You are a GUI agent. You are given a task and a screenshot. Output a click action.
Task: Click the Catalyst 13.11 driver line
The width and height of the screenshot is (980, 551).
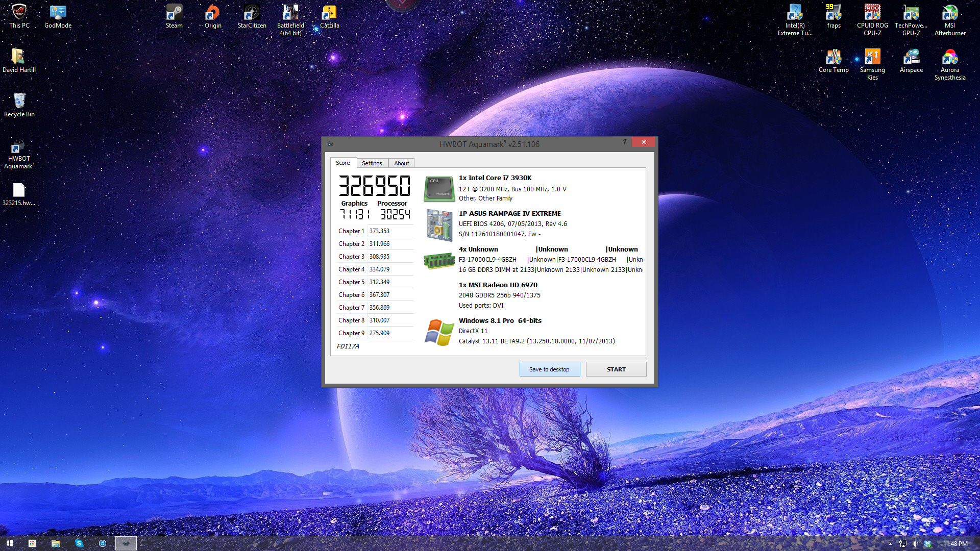536,341
